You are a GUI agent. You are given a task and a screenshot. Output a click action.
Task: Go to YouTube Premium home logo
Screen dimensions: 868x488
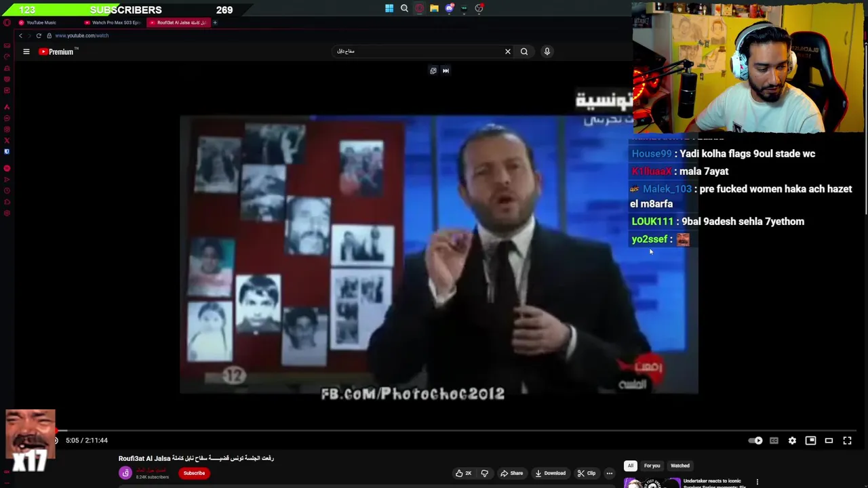58,52
